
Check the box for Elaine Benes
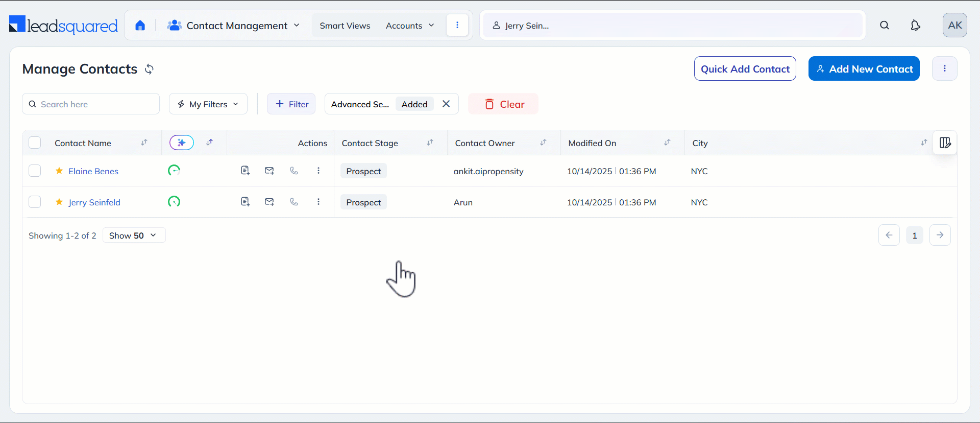coord(35,171)
